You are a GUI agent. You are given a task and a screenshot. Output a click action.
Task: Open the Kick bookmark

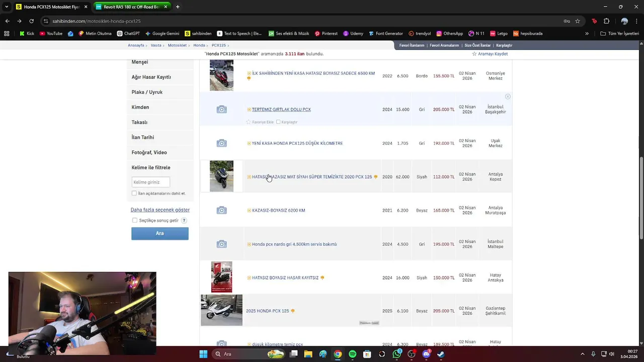coord(27,34)
